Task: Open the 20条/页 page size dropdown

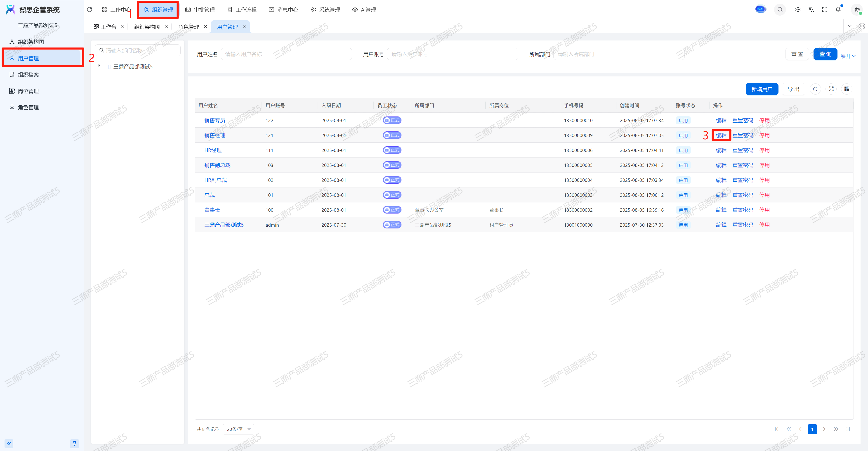Action: click(x=238, y=429)
